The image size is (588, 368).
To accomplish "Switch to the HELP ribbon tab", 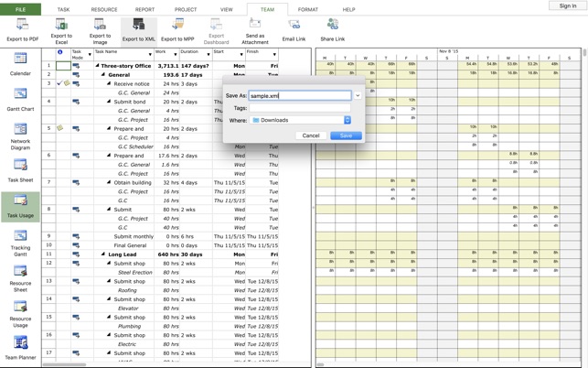I will 348,9.
